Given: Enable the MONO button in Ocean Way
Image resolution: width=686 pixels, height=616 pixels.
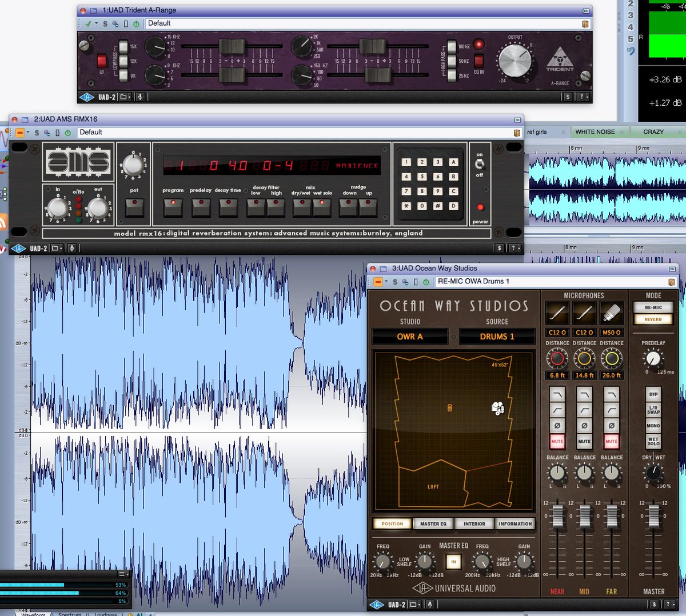Looking at the screenshot, I should pos(653,426).
